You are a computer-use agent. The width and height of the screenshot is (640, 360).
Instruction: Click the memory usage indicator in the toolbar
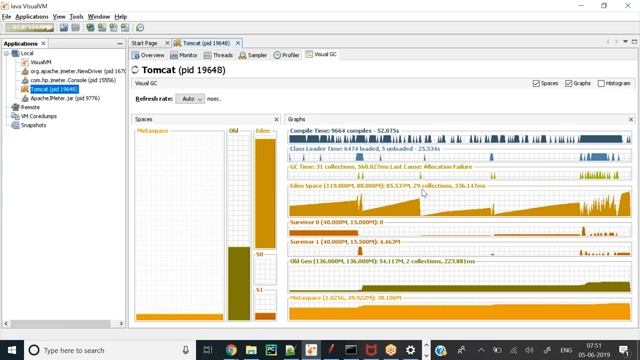pos(30,28)
